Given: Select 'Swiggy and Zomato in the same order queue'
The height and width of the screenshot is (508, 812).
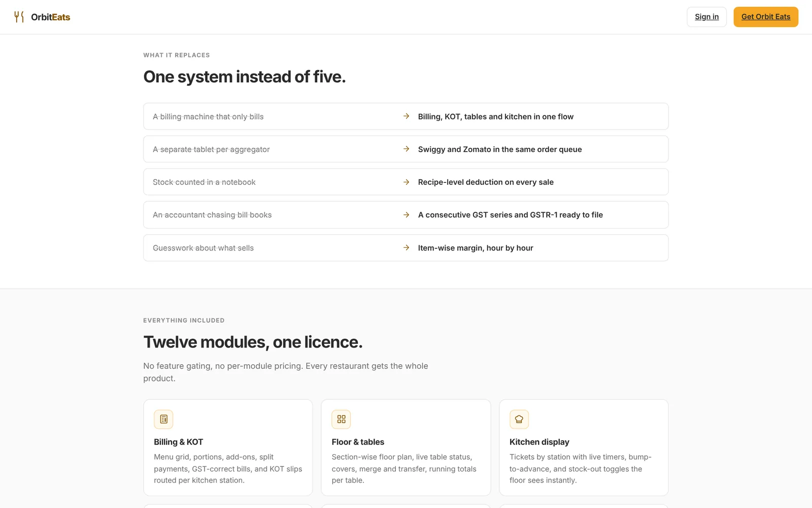Looking at the screenshot, I should click(500, 149).
